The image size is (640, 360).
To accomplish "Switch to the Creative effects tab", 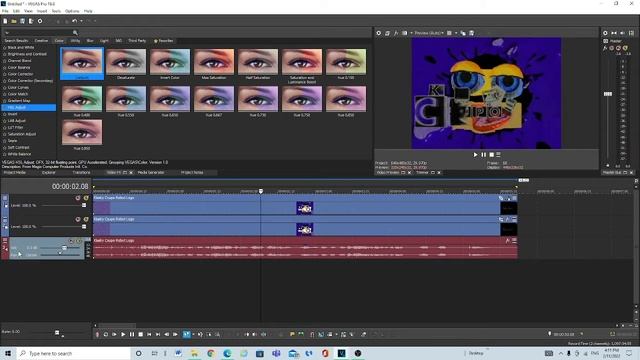I will 41,41.
